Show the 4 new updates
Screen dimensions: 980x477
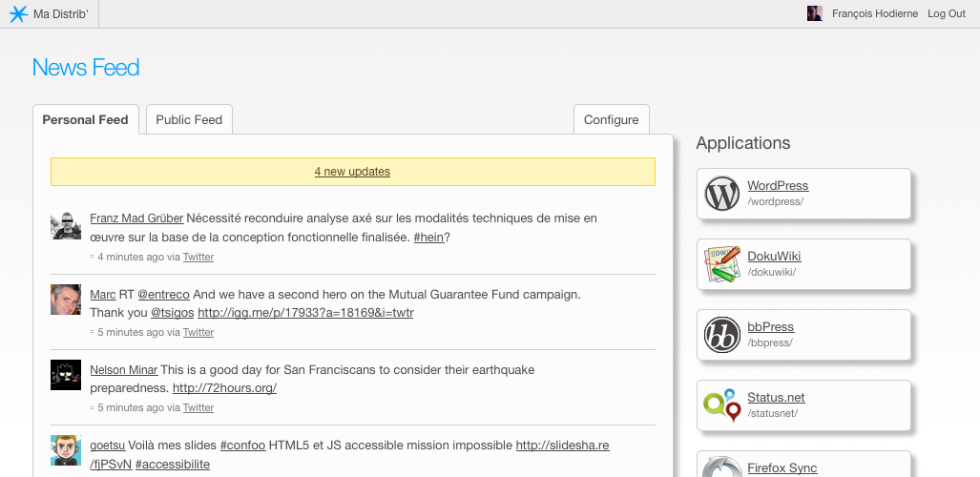352,172
